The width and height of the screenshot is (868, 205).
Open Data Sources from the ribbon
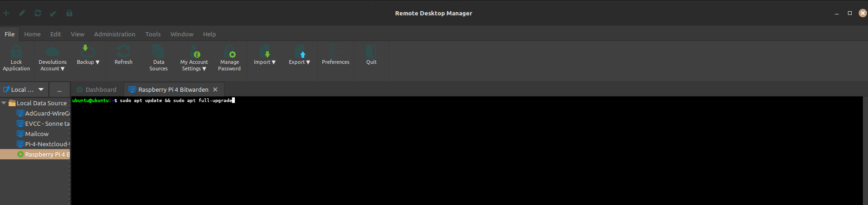[158, 52]
